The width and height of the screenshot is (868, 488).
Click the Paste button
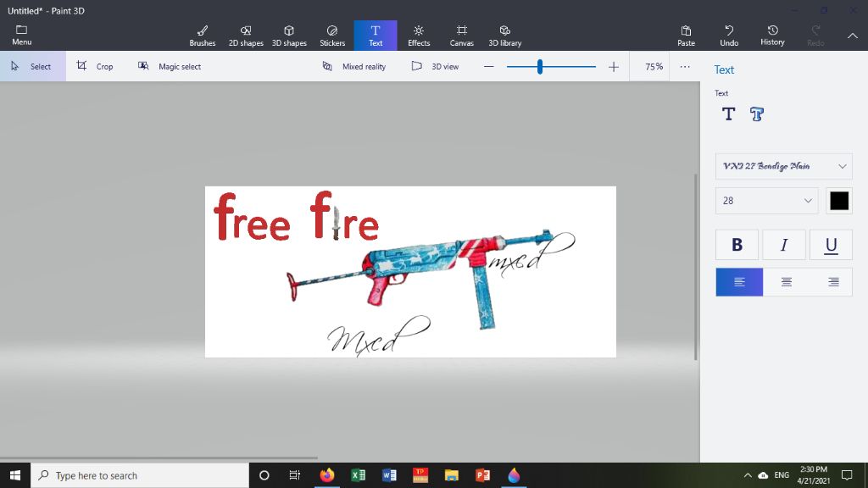point(686,36)
